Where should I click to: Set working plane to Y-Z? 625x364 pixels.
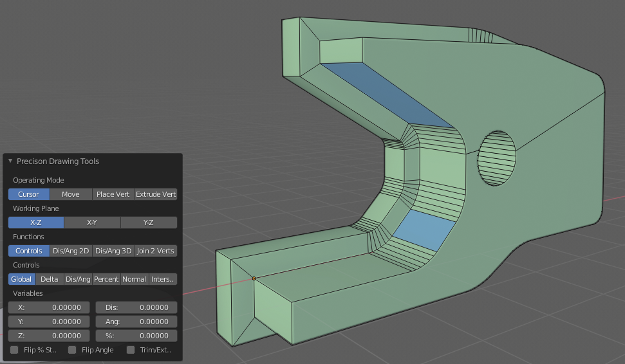[x=148, y=223]
